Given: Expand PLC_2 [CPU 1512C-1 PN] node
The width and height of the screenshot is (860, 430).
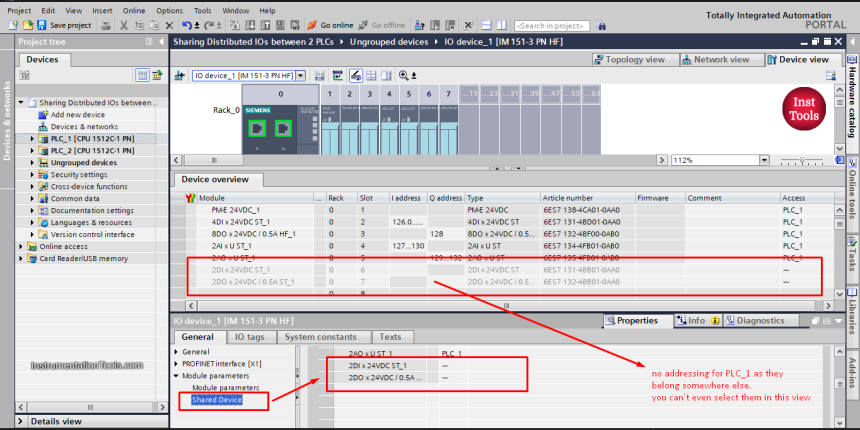Looking at the screenshot, I should click(32, 151).
